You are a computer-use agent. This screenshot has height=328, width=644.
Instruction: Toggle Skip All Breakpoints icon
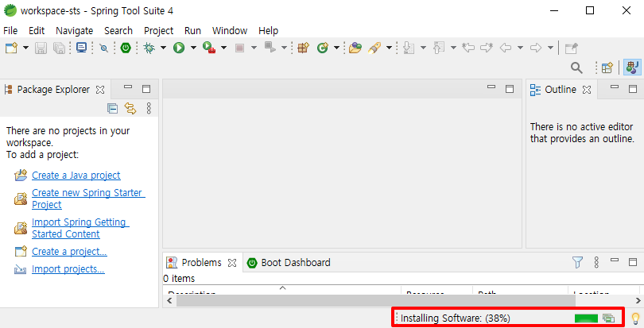[x=104, y=48]
